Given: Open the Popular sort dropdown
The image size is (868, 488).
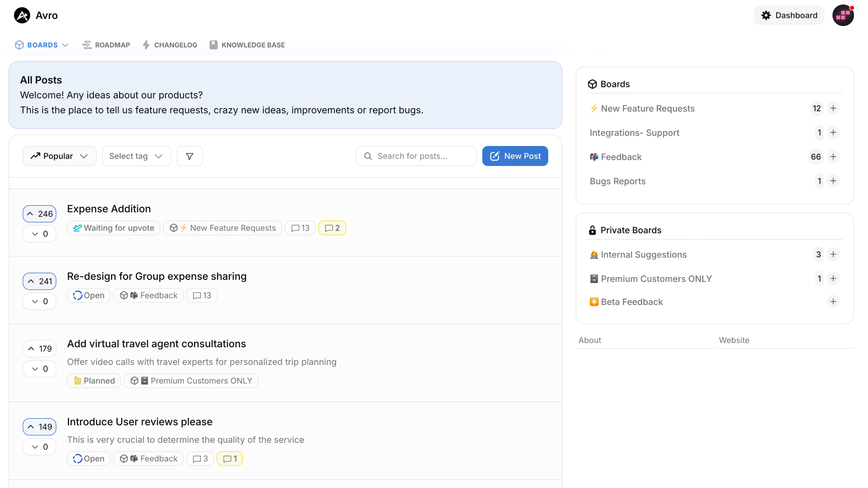Looking at the screenshot, I should tap(59, 156).
